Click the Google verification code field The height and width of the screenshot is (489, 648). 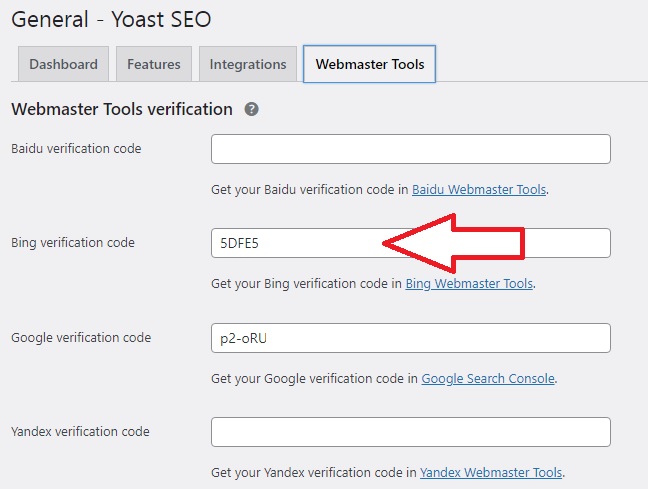pos(411,338)
